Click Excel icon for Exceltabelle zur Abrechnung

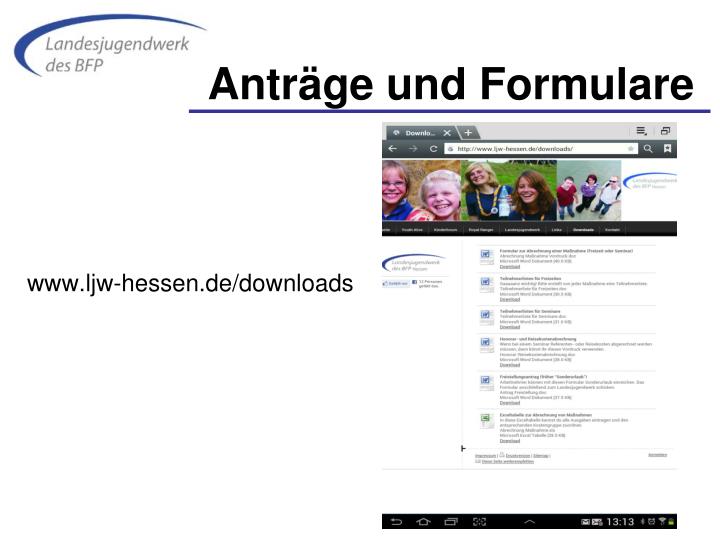[486, 420]
